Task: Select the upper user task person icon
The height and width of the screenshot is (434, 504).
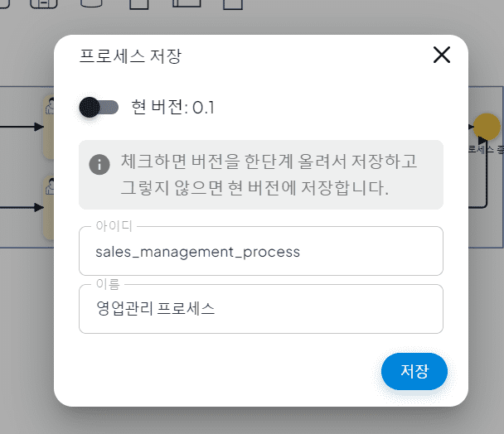Action: point(50,106)
